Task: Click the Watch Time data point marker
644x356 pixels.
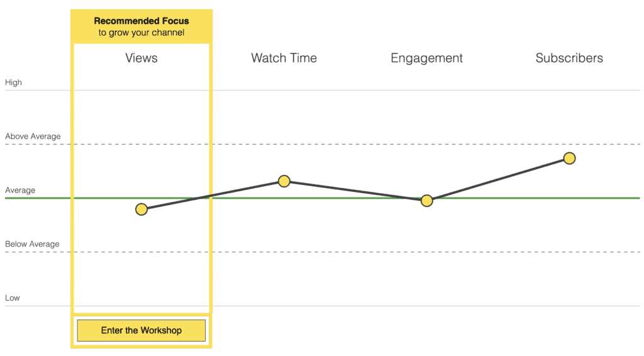Action: pyautogui.click(x=284, y=181)
